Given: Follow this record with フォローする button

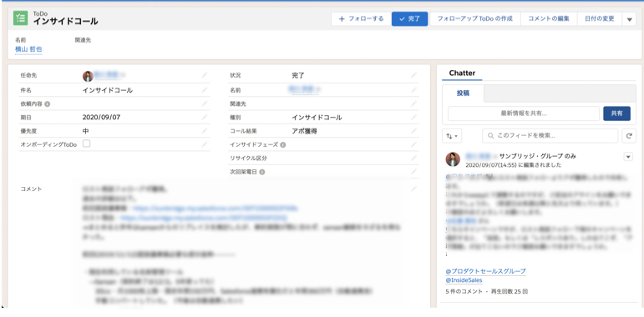Looking at the screenshot, I should (361, 19).
